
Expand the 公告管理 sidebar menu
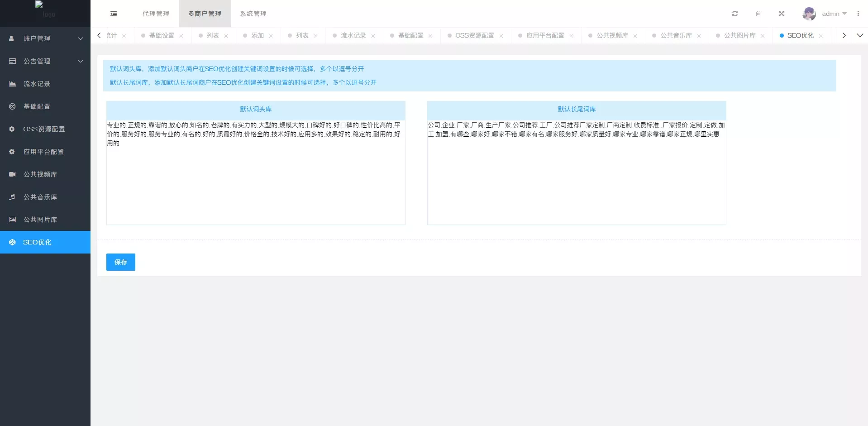pos(45,61)
